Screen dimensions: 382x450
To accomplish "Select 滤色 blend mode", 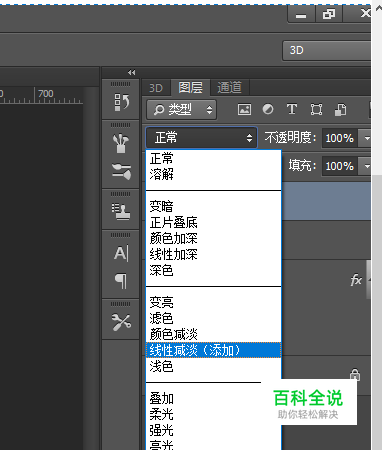I will click(x=214, y=318).
